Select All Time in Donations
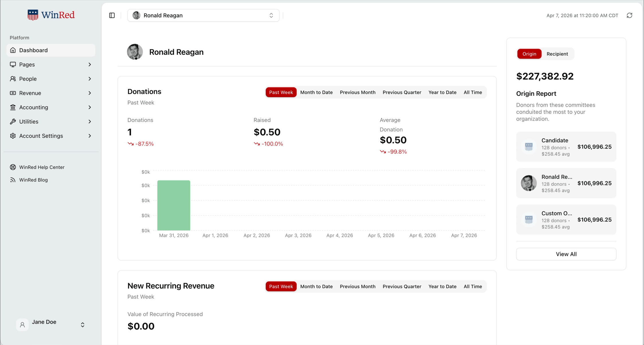644x345 pixels. click(473, 92)
